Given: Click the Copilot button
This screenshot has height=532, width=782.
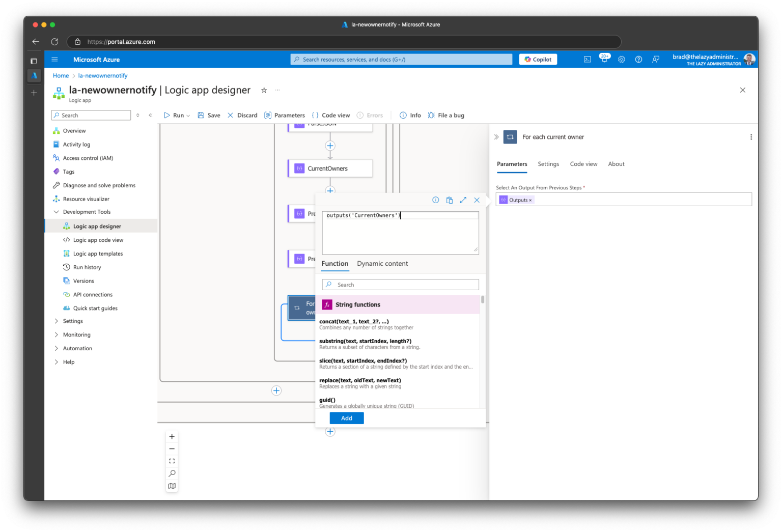Looking at the screenshot, I should coord(538,60).
